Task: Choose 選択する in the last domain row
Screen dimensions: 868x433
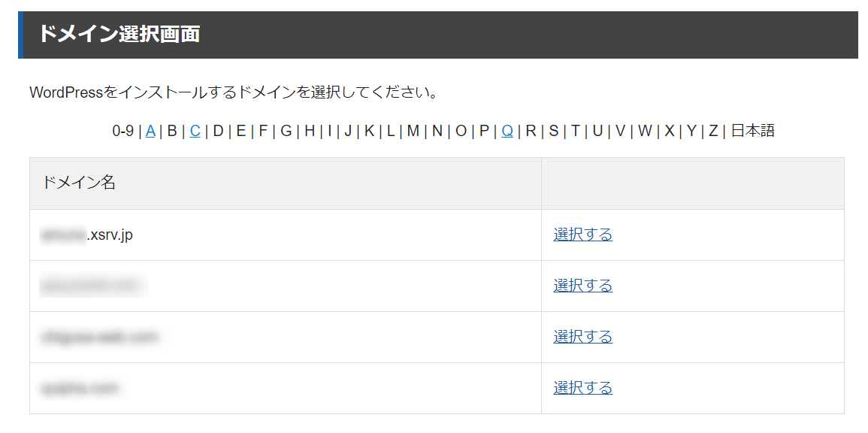Action: point(582,388)
